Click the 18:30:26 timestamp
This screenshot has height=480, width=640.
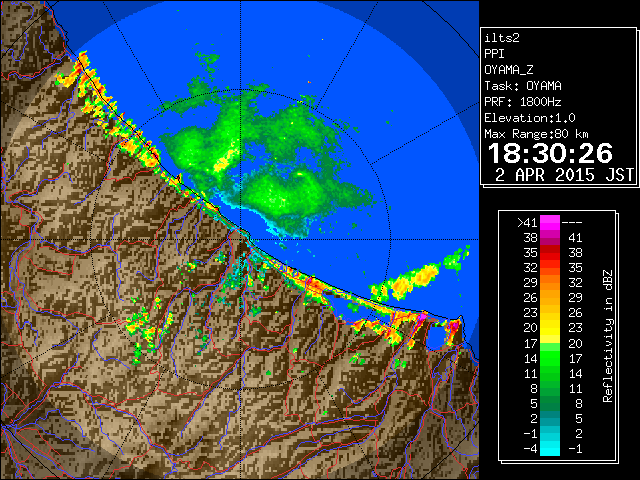point(550,153)
